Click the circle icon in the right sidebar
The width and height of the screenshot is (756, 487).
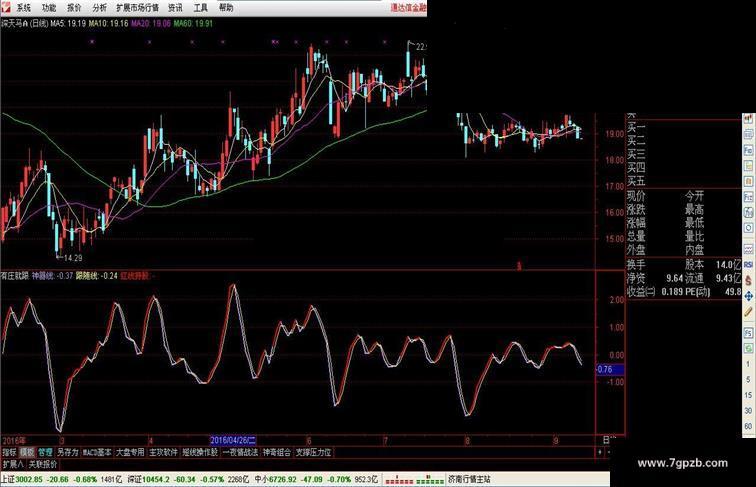coord(748,228)
